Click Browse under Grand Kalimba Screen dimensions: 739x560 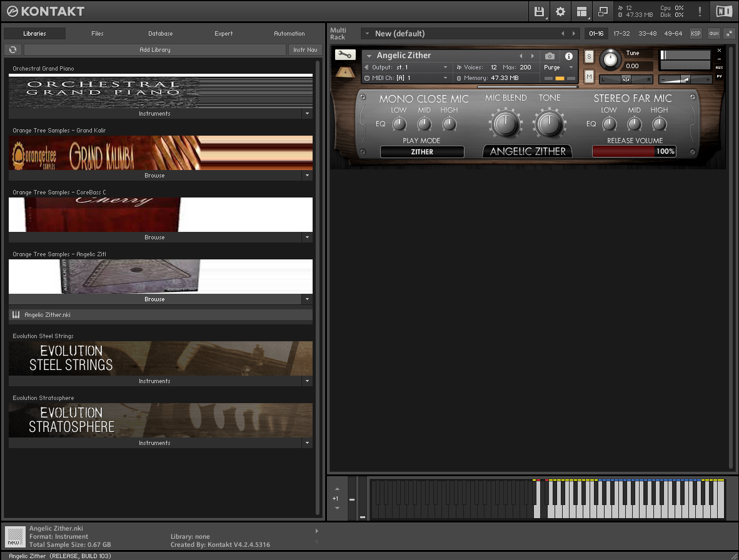[x=154, y=175]
